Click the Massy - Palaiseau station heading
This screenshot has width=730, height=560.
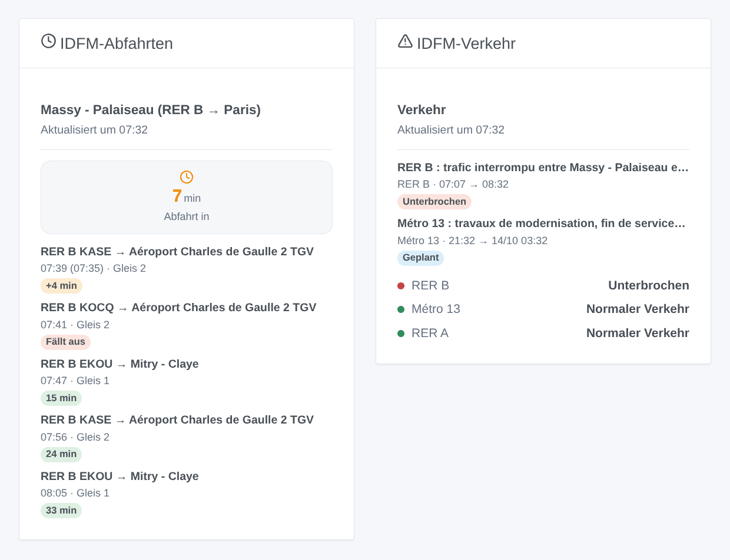(151, 110)
